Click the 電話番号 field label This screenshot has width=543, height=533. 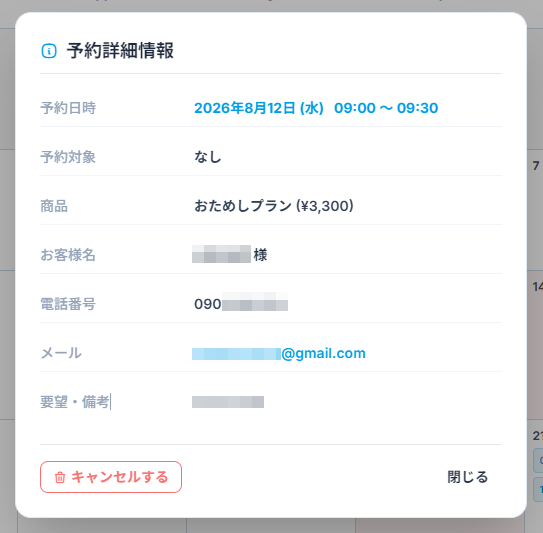click(x=68, y=304)
